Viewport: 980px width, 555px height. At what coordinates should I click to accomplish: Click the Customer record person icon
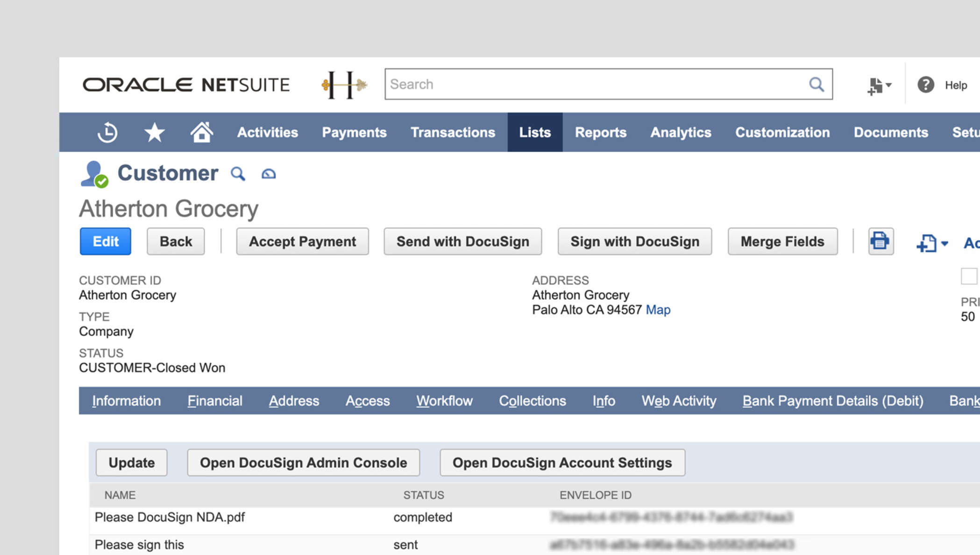[x=94, y=174]
